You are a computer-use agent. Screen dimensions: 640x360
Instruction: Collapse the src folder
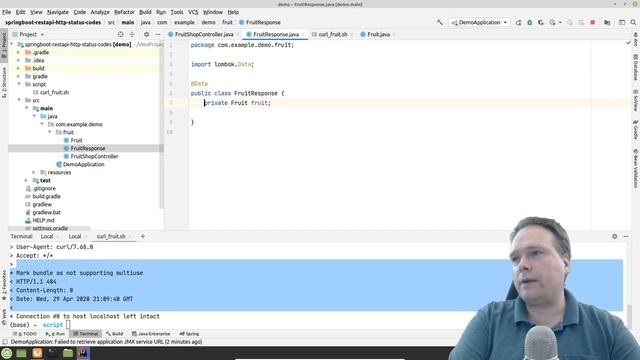pos(19,100)
